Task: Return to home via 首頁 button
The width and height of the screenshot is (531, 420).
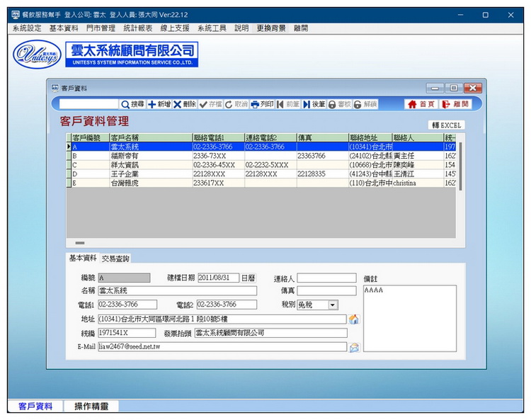Action: coord(421,104)
